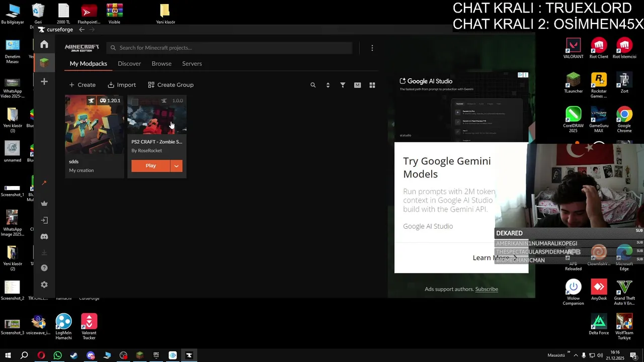
Task: Add a game using the sidebar plus icon
Action: coord(44,81)
